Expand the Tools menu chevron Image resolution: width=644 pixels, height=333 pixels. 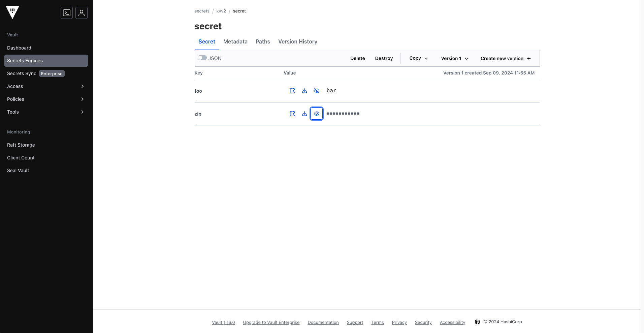pyautogui.click(x=83, y=112)
